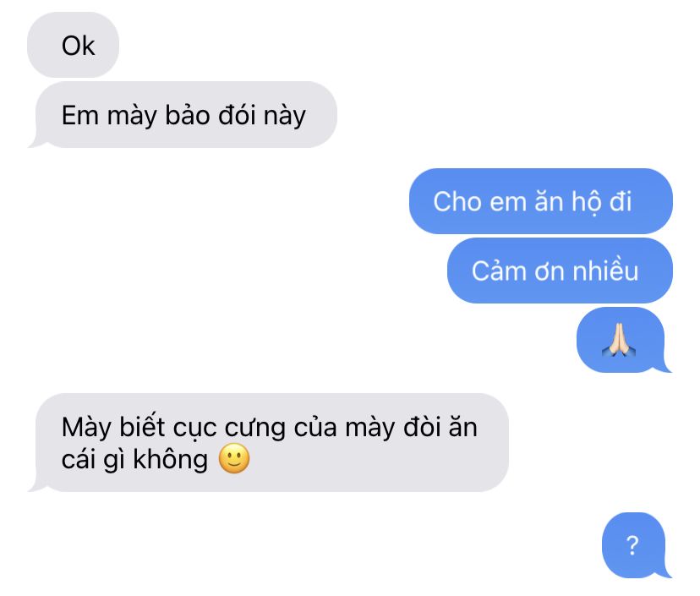Select the long gray 'Mày biết cục cưng' message
The width and height of the screenshot is (700, 596).
pos(269,442)
